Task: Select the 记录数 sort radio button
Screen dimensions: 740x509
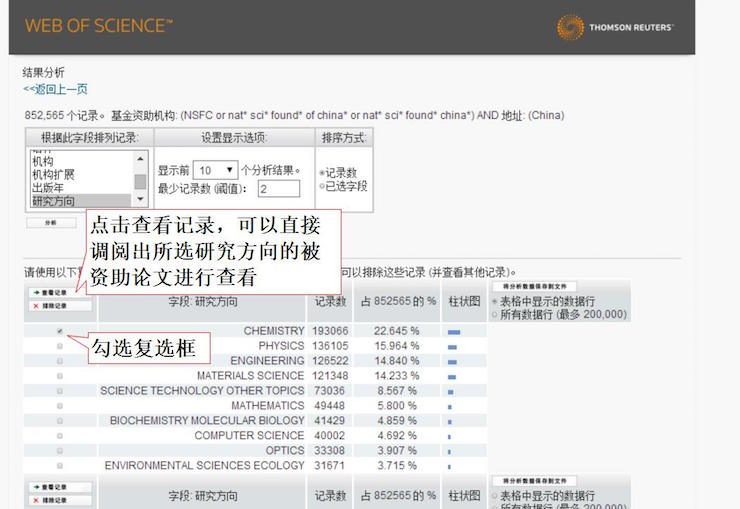Action: point(322,172)
